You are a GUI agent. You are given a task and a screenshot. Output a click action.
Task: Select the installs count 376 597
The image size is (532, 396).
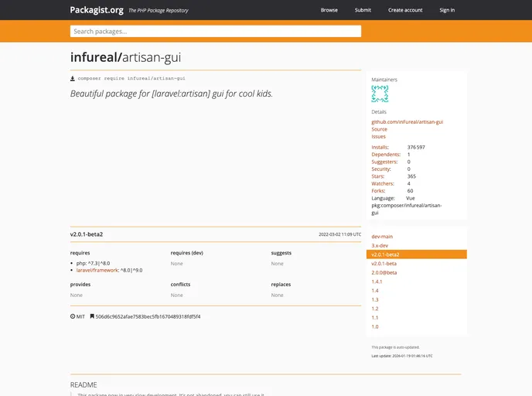pyautogui.click(x=416, y=147)
